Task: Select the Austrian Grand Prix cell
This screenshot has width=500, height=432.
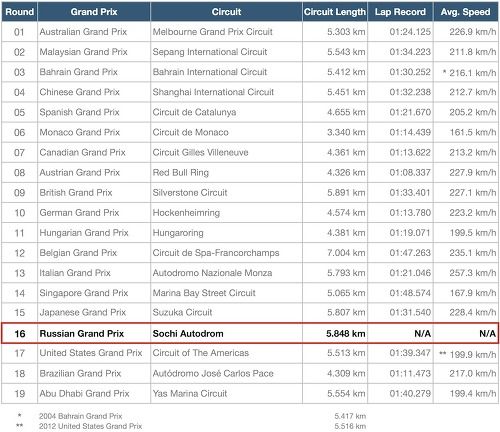Action: 94,172
